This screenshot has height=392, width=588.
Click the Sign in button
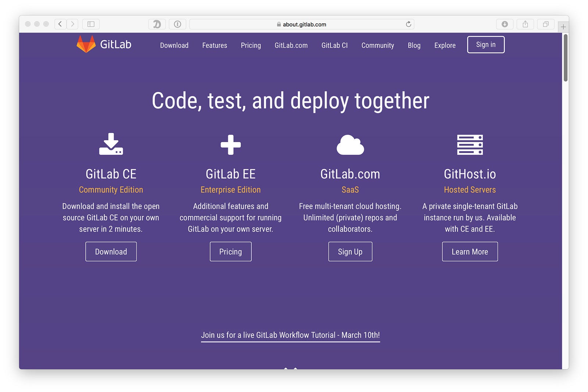(x=486, y=44)
